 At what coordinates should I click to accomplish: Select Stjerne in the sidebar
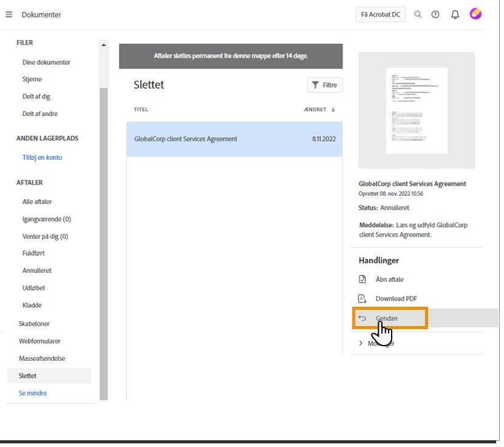point(32,79)
